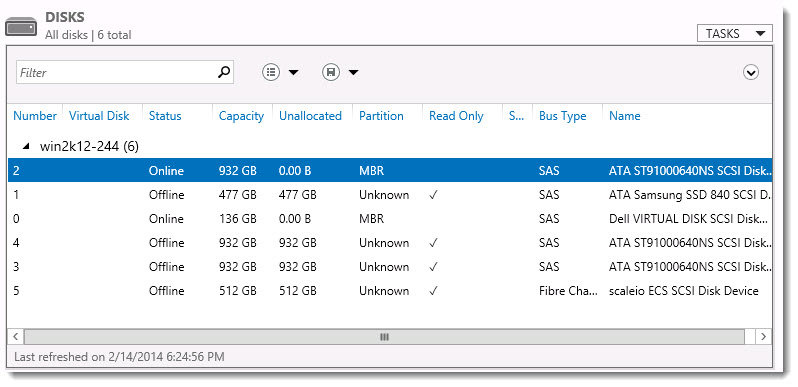798x387 pixels.
Task: Sort by the Number column header
Action: (35, 116)
